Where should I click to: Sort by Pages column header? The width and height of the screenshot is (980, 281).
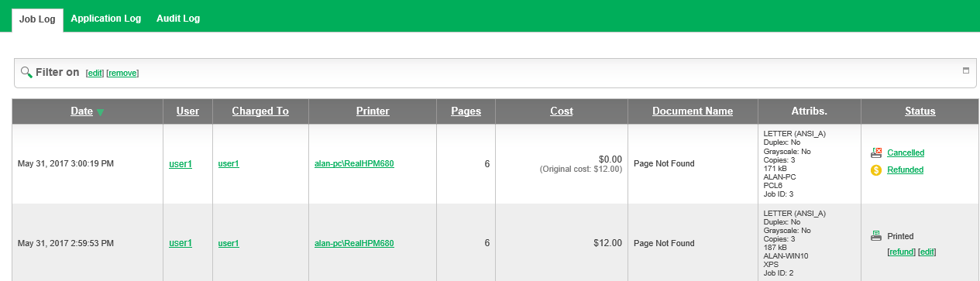pyautogui.click(x=466, y=111)
